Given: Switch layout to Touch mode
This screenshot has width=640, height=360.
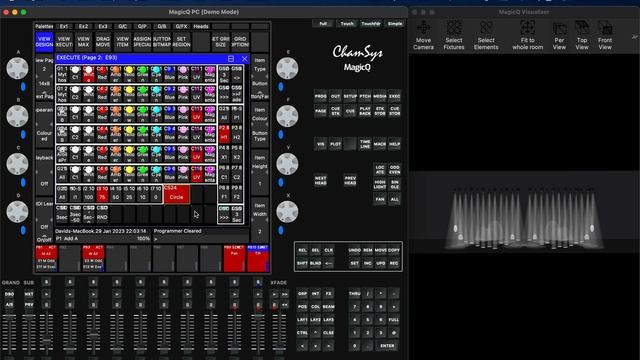Looking at the screenshot, I should (347, 24).
